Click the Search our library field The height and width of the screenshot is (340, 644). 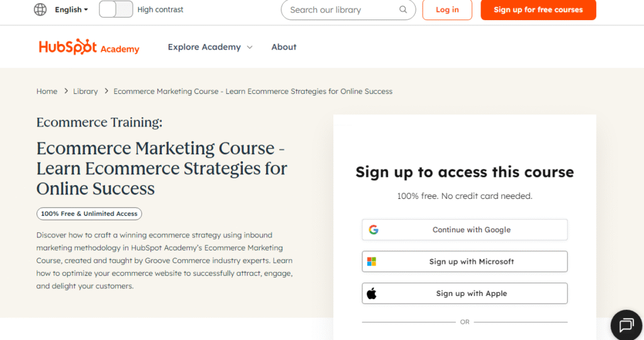click(340, 10)
